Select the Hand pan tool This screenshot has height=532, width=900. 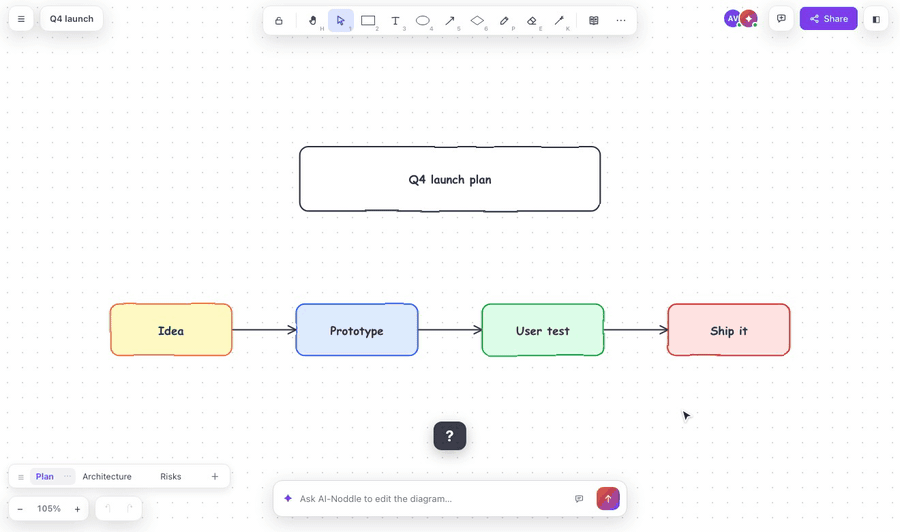[313, 21]
